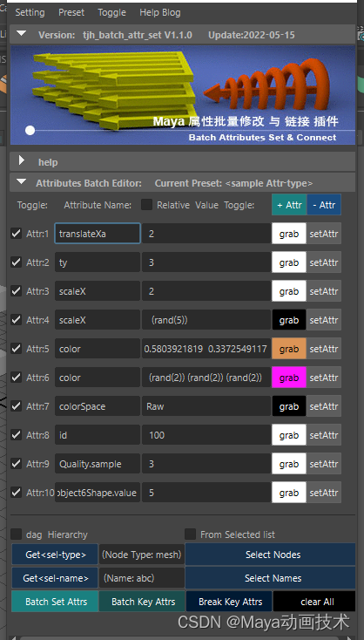This screenshot has width=364, height=640.
Task: Click the Break Key Attrs button
Action: (x=230, y=602)
